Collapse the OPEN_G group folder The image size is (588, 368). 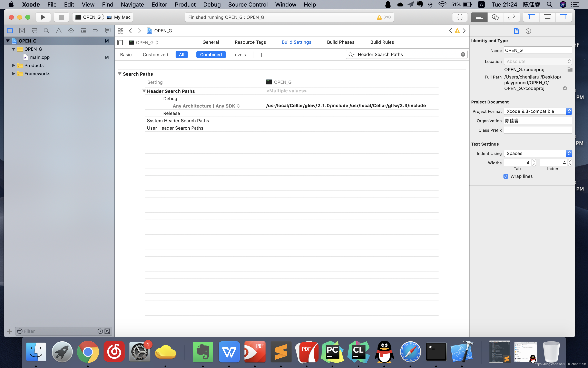14,49
